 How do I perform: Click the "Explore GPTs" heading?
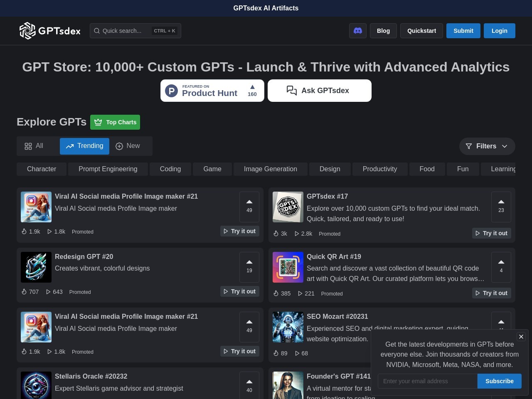pyautogui.click(x=52, y=122)
